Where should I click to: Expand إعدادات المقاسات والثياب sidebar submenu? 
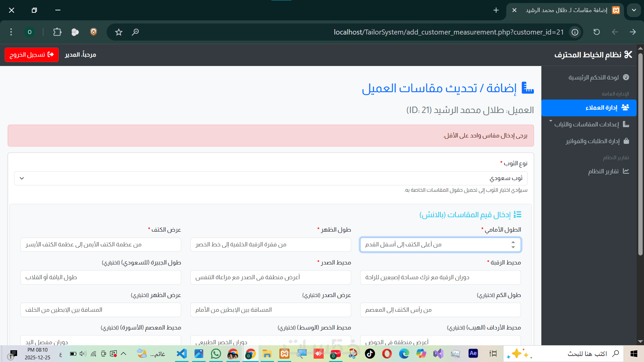[x=586, y=124]
